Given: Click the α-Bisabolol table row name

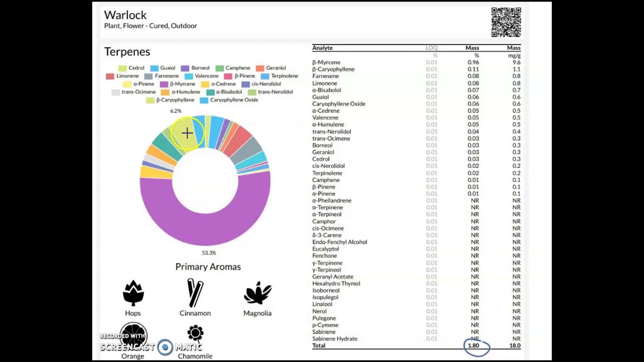Looking at the screenshot, I should click(x=327, y=90).
